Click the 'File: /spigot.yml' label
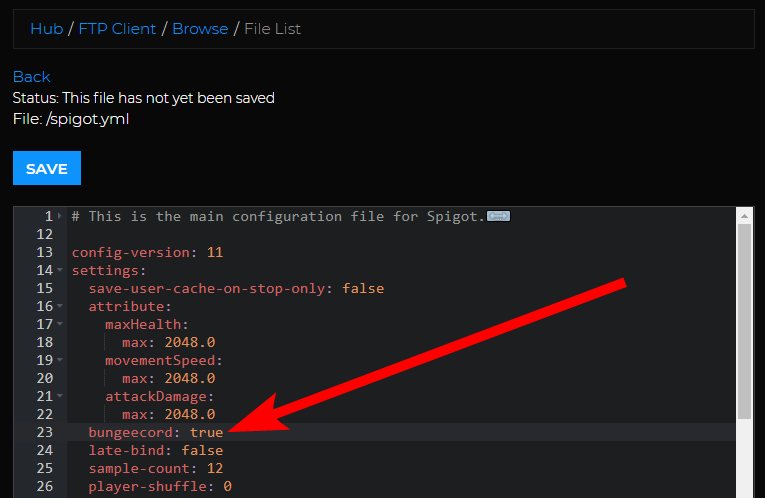Viewport: 765px width, 498px height. [x=71, y=119]
